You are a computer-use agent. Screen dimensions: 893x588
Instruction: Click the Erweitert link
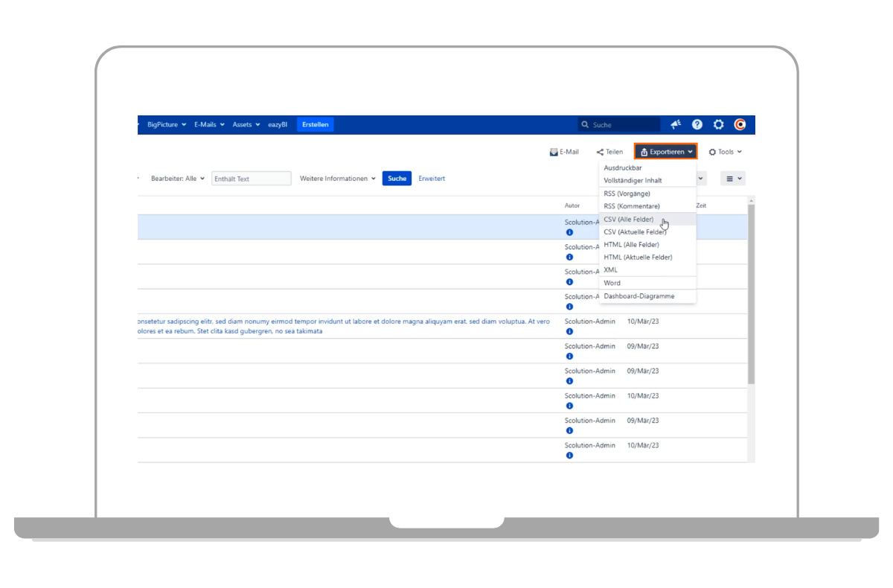(x=432, y=179)
